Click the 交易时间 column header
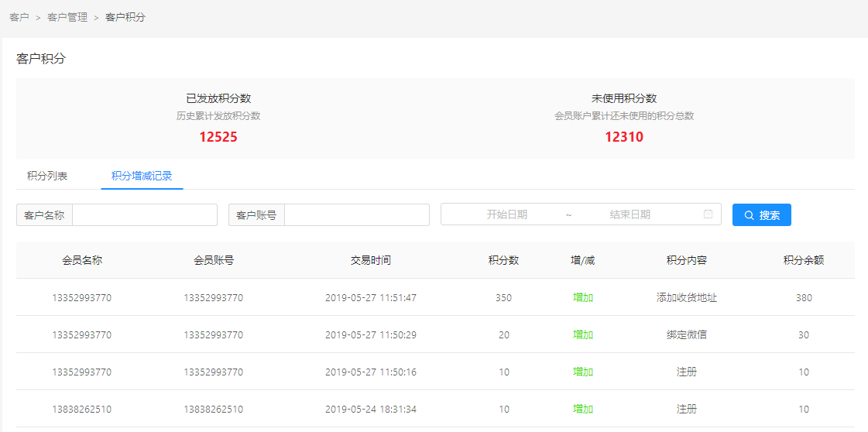The height and width of the screenshot is (432, 868). coord(371,260)
